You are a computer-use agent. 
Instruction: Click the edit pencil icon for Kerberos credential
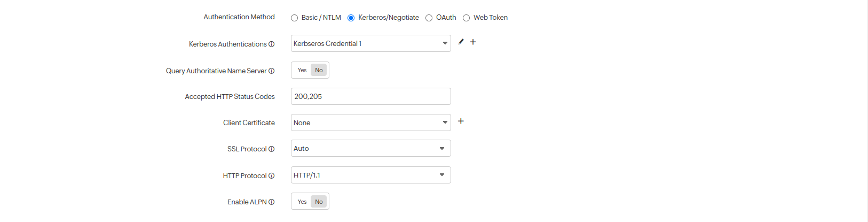click(x=461, y=42)
